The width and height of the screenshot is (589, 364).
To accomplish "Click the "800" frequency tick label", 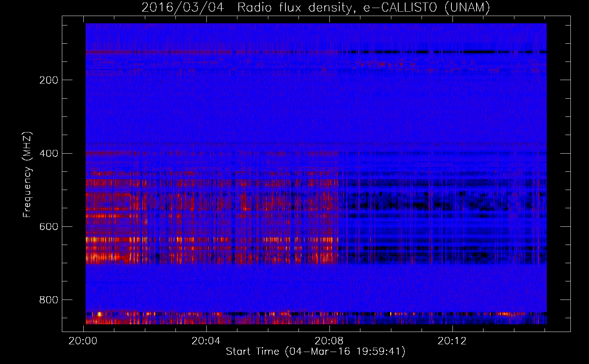I will 49,300.
